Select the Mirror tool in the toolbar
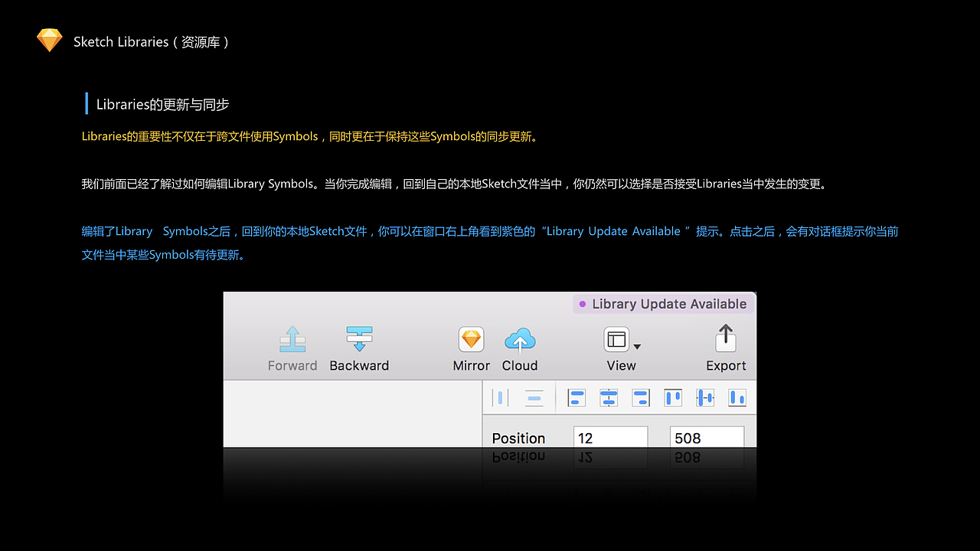Screen dimensions: 980x551 (x=470, y=340)
